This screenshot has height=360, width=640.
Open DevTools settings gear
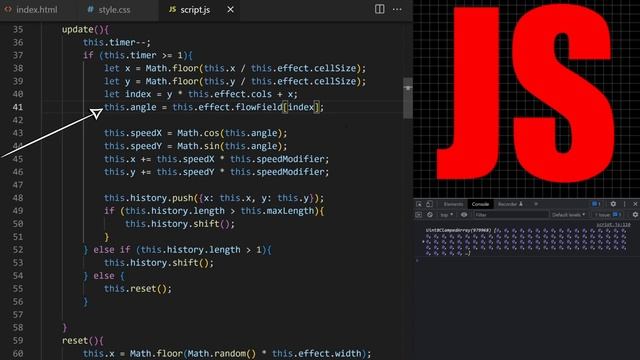613,204
